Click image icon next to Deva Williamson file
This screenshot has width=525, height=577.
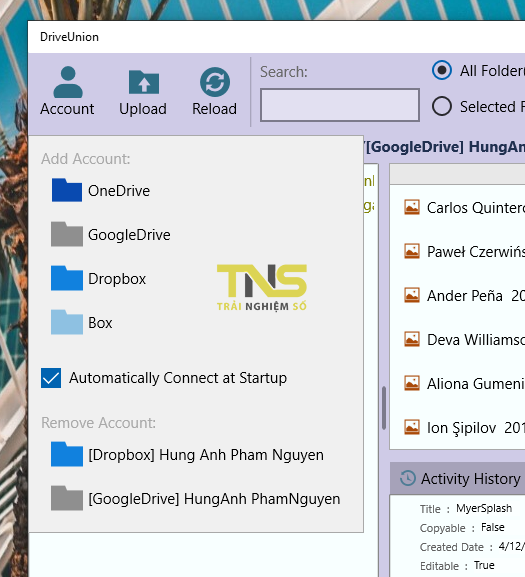(x=412, y=339)
